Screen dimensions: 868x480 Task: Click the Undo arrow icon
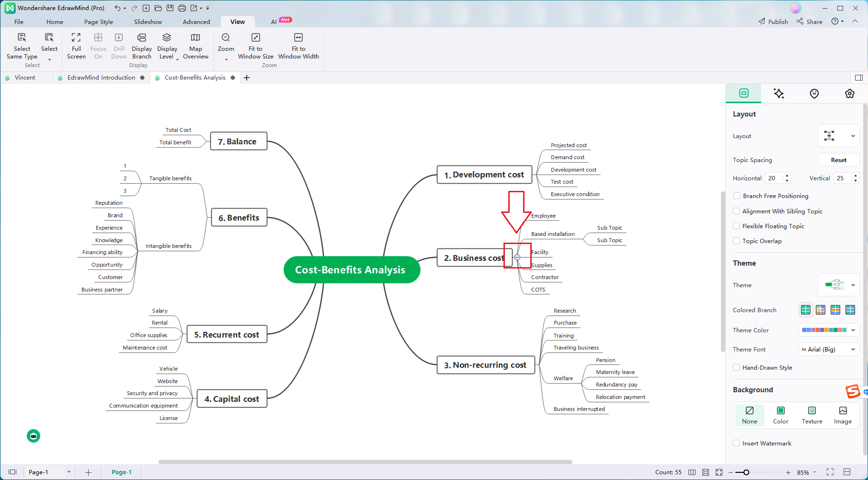click(x=117, y=8)
